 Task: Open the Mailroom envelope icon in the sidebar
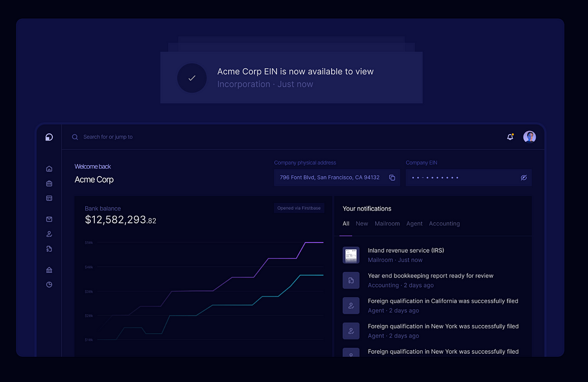49,219
